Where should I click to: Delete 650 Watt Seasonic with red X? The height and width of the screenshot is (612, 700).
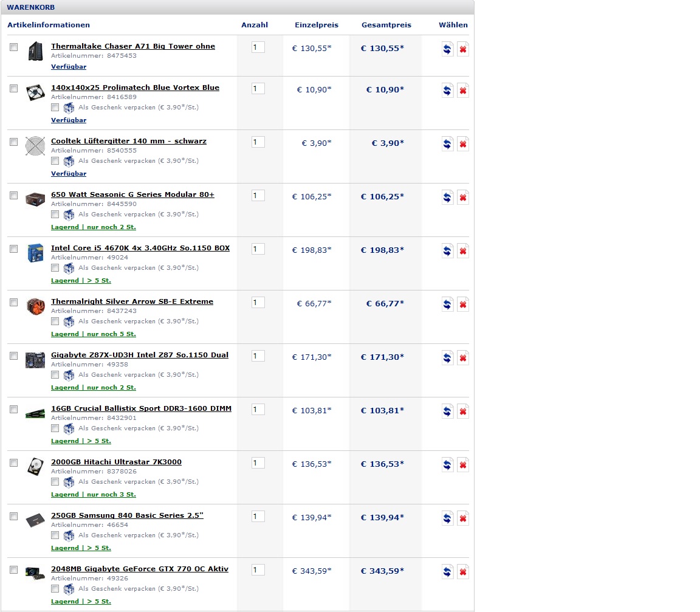pos(463,198)
